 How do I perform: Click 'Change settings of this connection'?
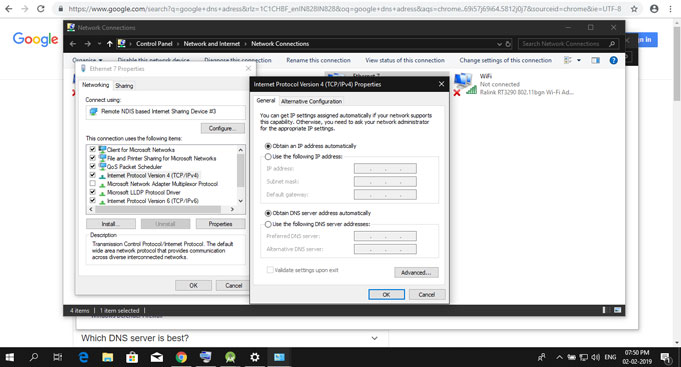(x=506, y=60)
